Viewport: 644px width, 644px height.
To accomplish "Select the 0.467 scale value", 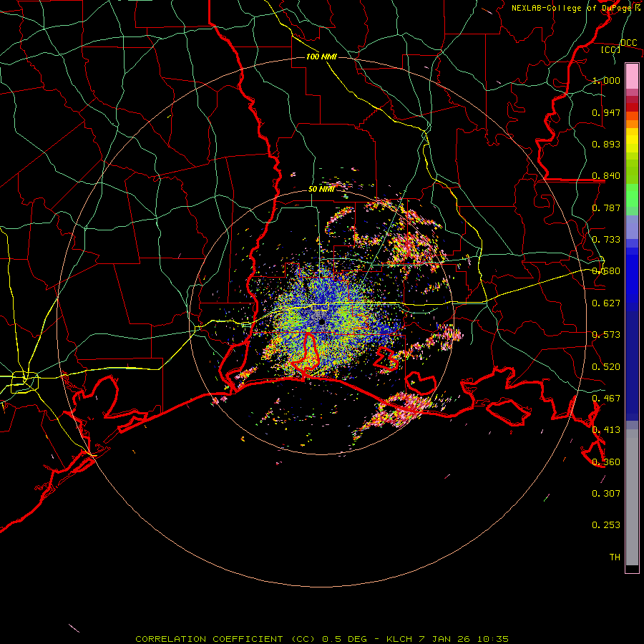I will [606, 399].
